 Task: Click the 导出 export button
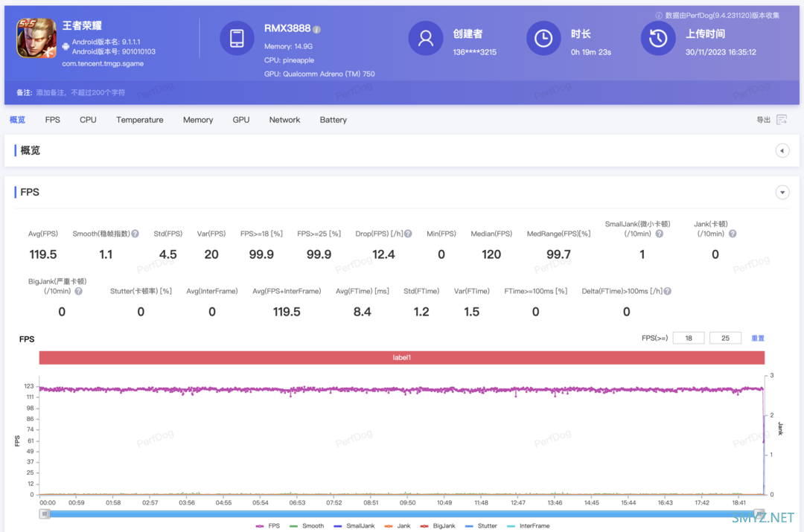coord(764,120)
